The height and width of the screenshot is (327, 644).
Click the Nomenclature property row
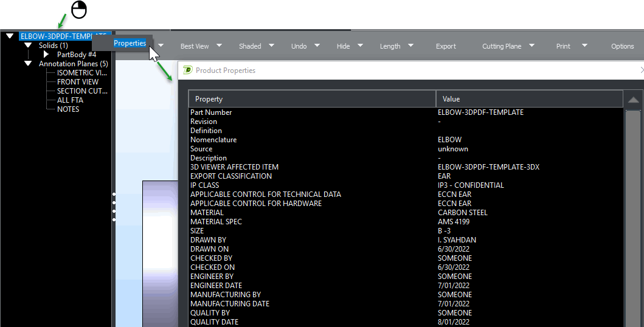[x=406, y=140]
